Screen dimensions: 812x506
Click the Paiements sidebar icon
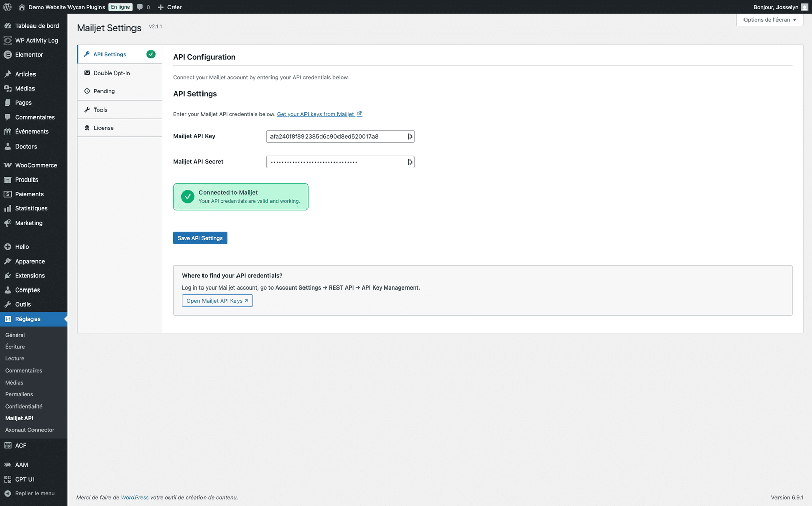(x=7, y=194)
